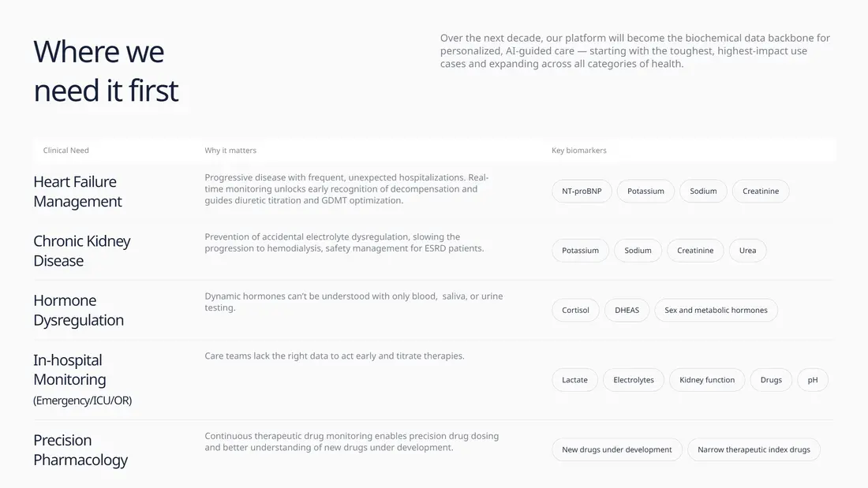Select the Electrolytes pill
The width and height of the screenshot is (868, 488).
(x=634, y=380)
